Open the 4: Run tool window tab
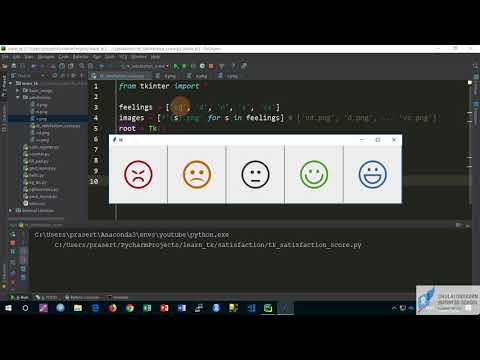 20,297
